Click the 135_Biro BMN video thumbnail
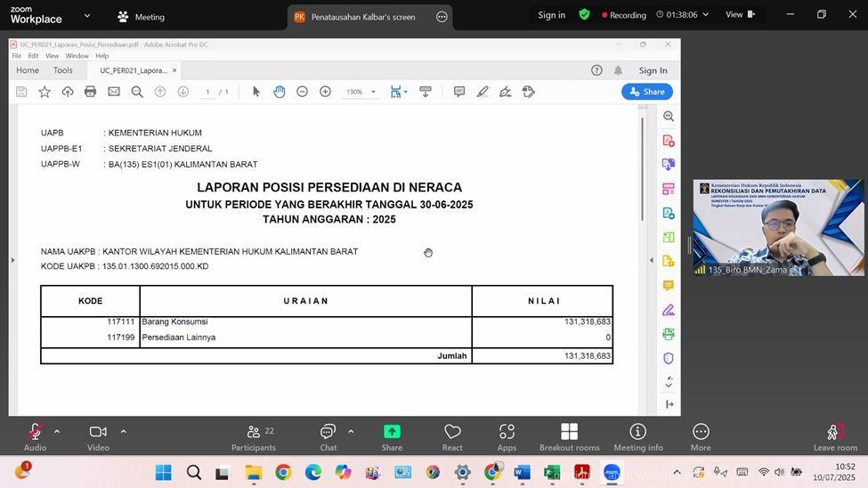Viewport: 868px width, 488px height. pos(778,228)
